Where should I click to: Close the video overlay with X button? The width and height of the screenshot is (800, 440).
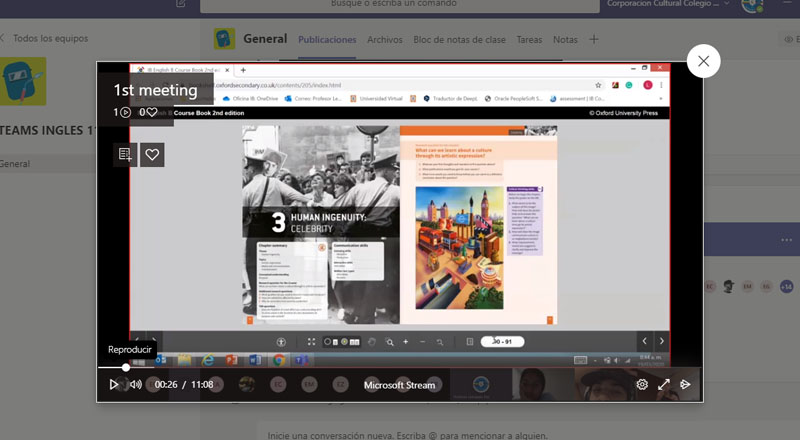tap(703, 61)
